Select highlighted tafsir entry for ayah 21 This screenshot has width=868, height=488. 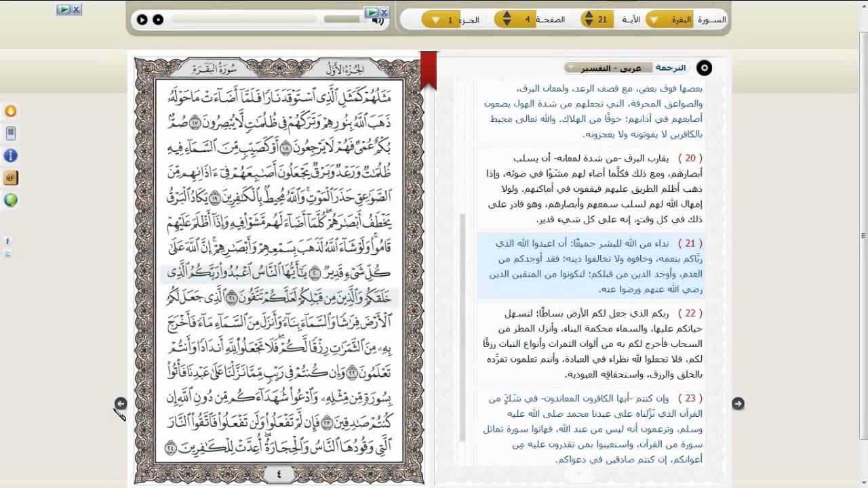[x=591, y=266]
